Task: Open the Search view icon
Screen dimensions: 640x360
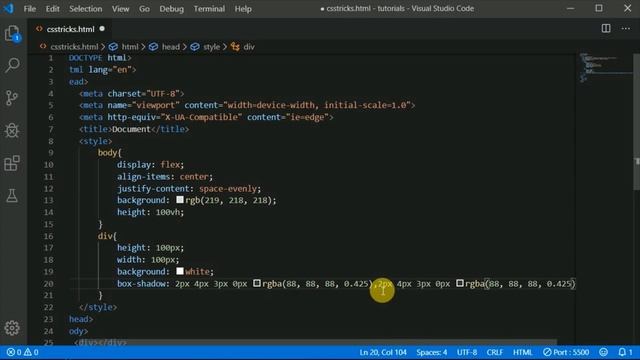Action: (x=12, y=65)
